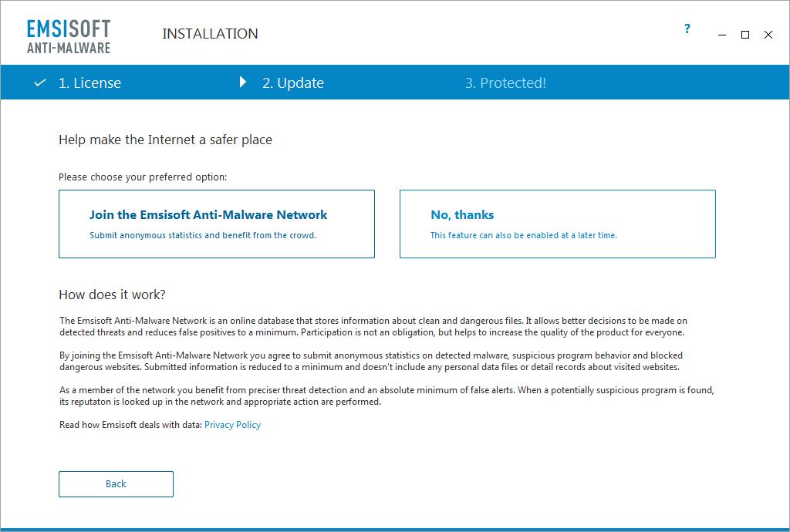Viewport: 790px width, 532px height.
Task: Choose the No, thanks option
Action: click(557, 224)
